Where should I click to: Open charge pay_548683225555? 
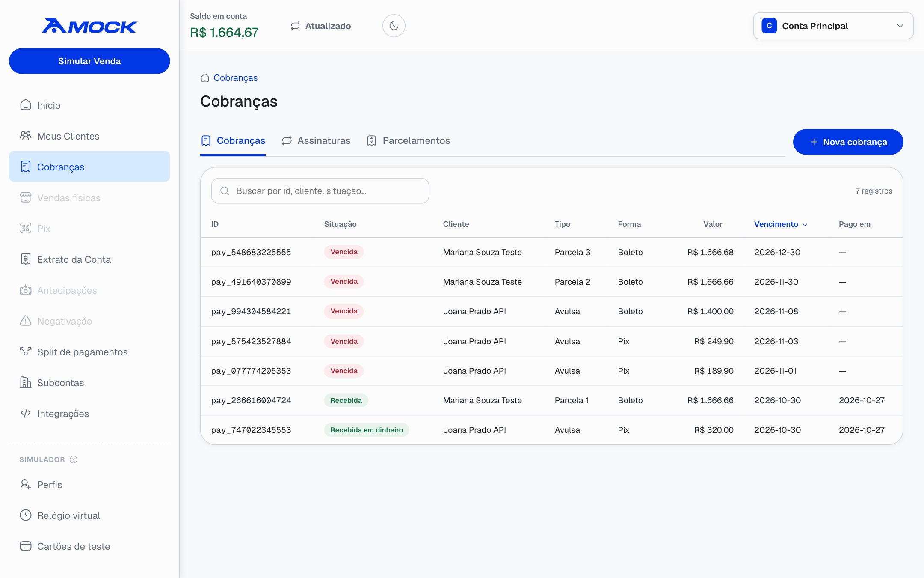[251, 252]
